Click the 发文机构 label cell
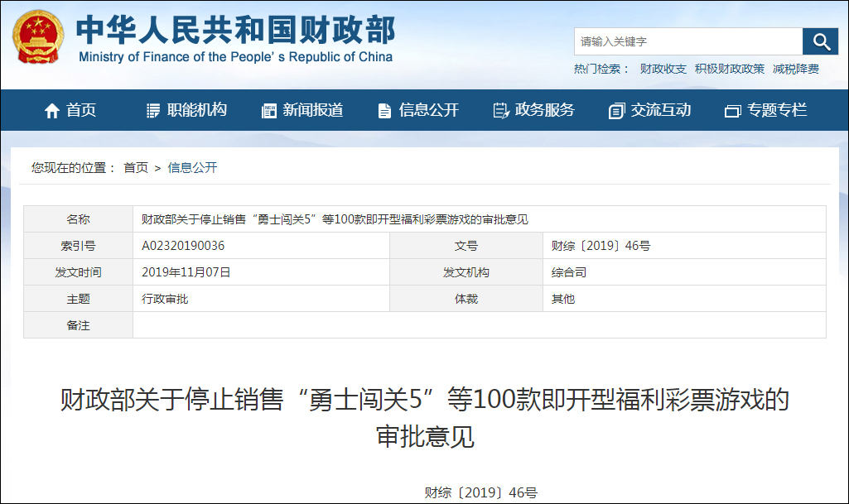 [466, 272]
